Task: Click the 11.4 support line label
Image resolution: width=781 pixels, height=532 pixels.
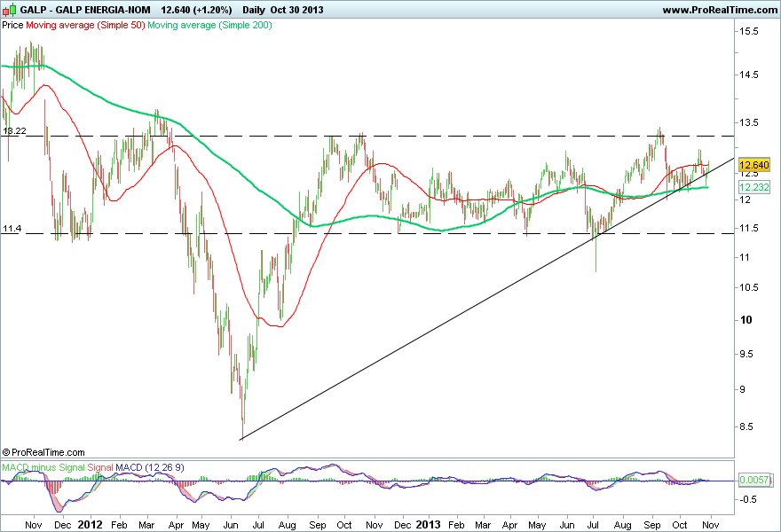Action: [12, 229]
